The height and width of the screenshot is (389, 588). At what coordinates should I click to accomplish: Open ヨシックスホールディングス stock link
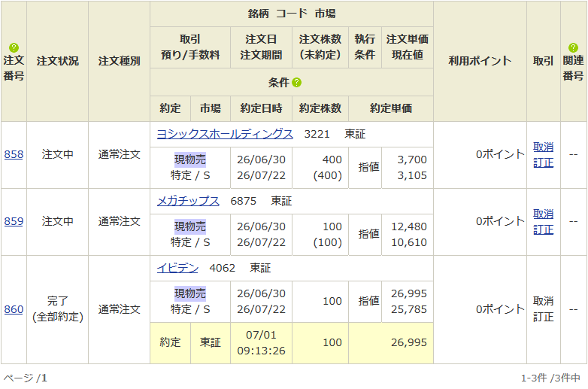point(225,134)
